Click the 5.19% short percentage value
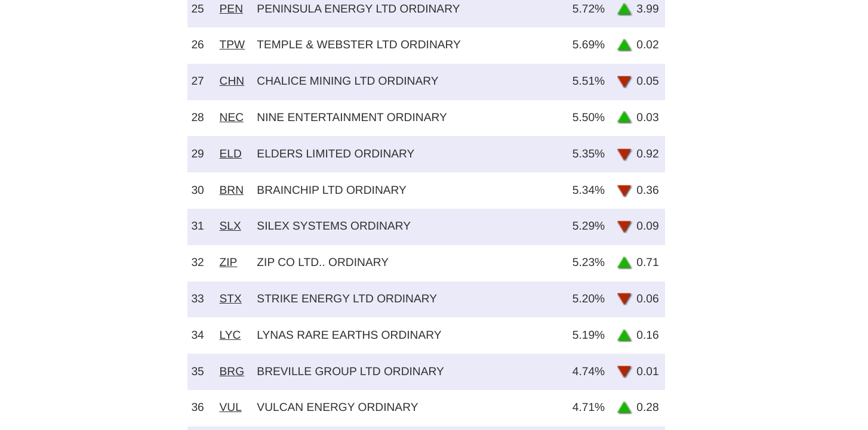This screenshot has width=868, height=430. [x=589, y=335]
